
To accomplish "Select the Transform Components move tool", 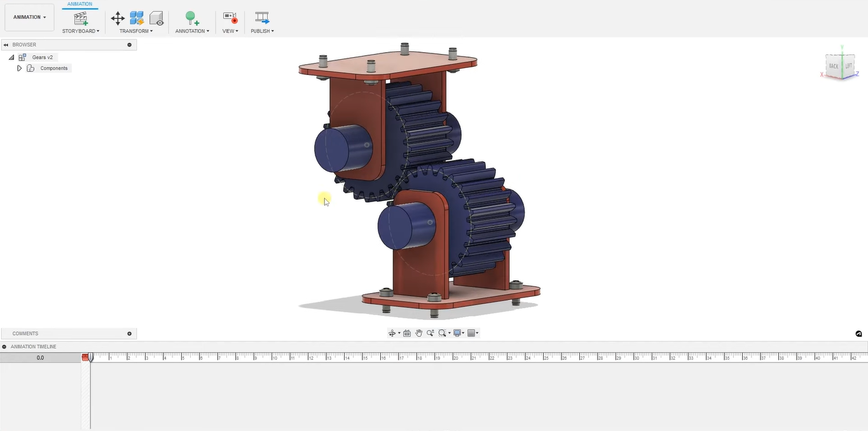I will [x=118, y=18].
